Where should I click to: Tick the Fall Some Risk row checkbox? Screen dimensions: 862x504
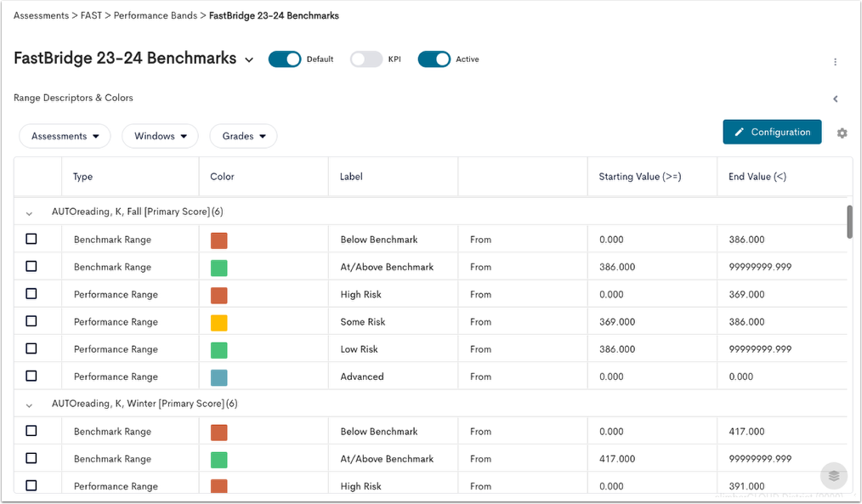tap(31, 321)
